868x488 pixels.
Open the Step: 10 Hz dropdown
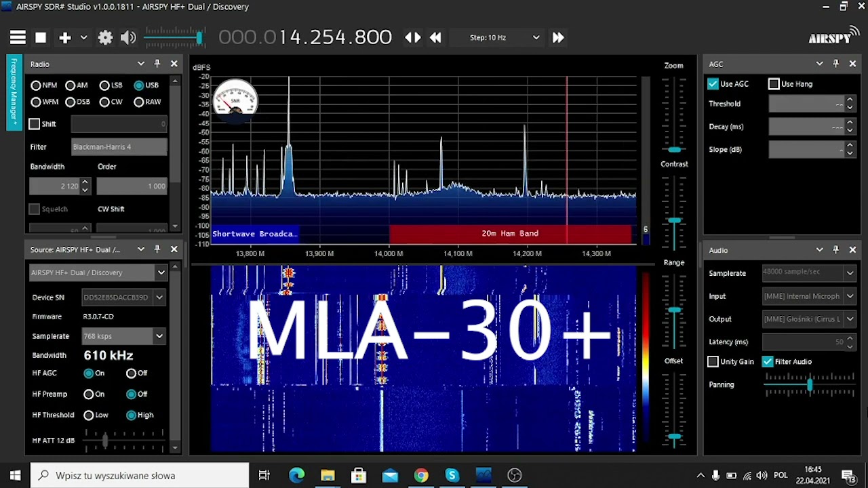[x=496, y=38]
